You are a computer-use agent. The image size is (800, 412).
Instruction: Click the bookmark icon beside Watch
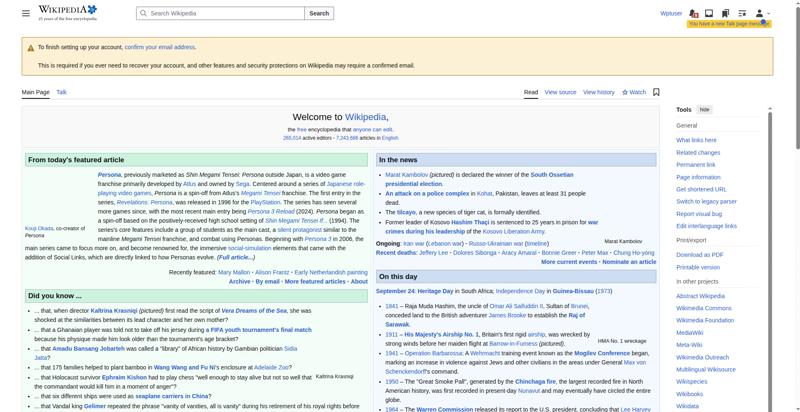656,92
